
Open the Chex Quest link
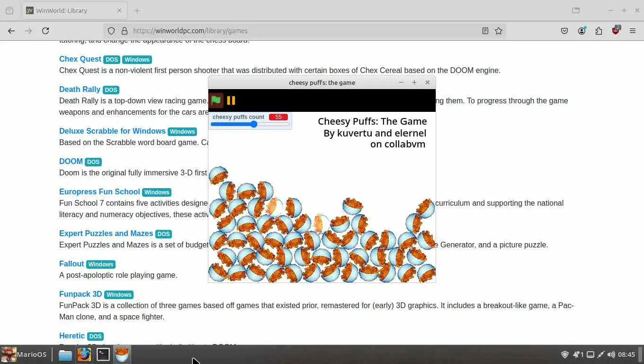80,59
